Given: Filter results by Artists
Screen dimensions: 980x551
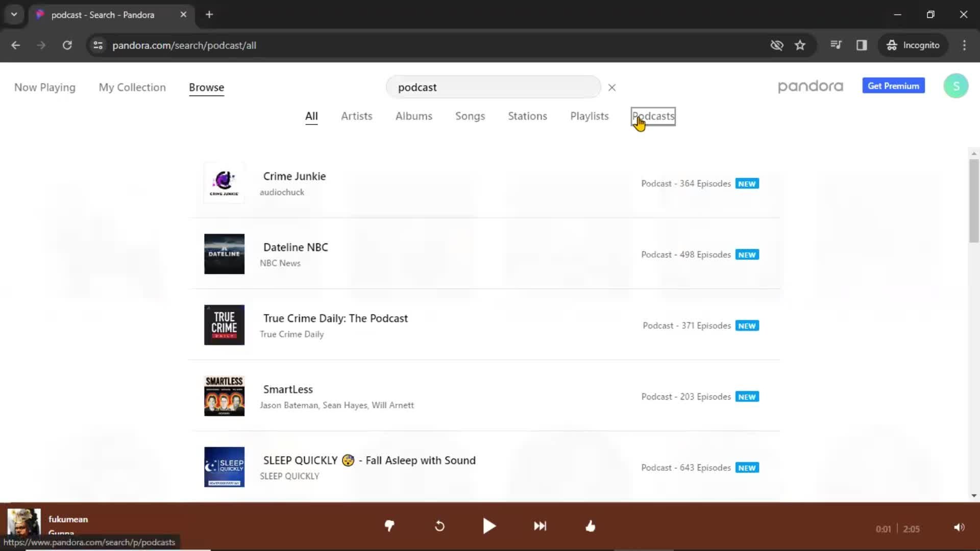Looking at the screenshot, I should click(x=357, y=116).
